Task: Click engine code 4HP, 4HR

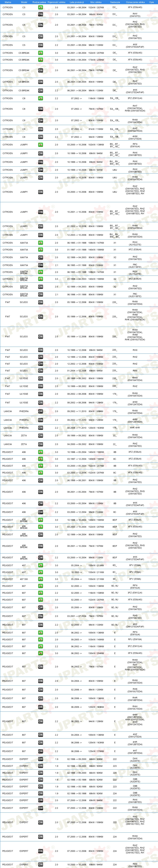Action: (x=135, y=428)
